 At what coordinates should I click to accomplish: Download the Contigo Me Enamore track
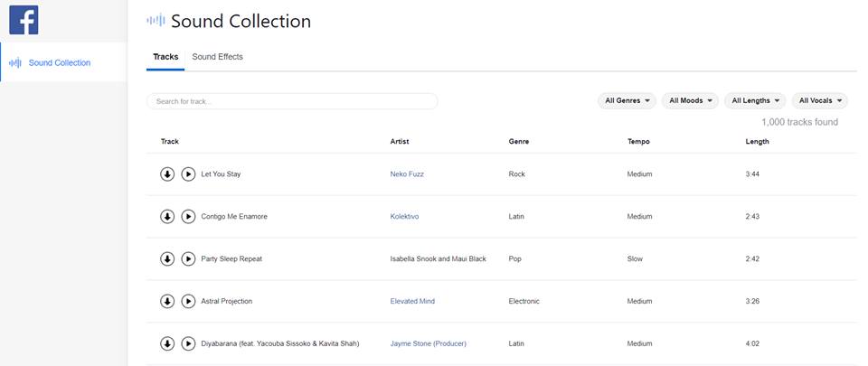(x=167, y=217)
